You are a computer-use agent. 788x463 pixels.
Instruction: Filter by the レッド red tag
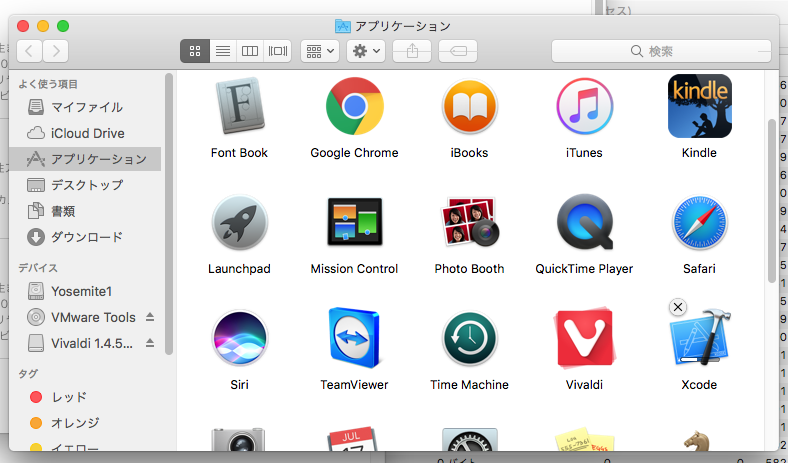click(85, 397)
